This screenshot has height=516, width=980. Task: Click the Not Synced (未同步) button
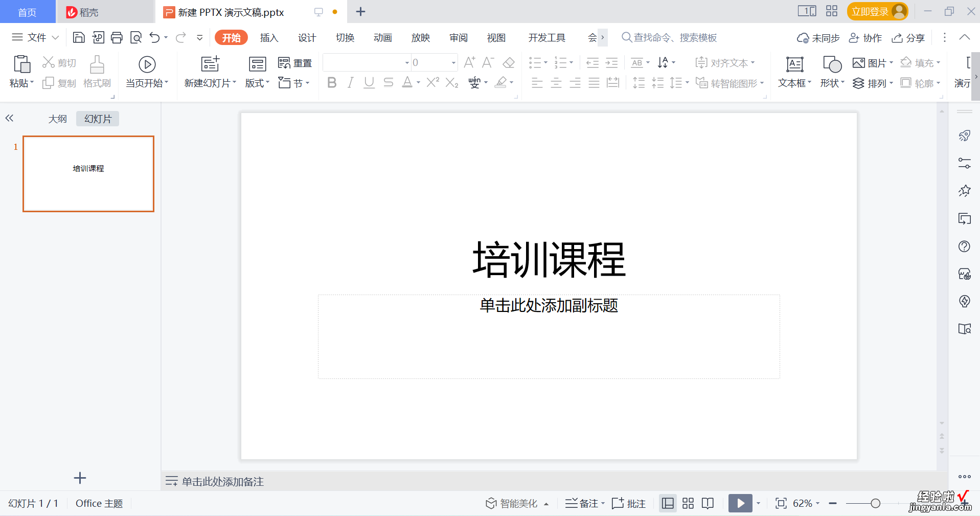tap(818, 38)
